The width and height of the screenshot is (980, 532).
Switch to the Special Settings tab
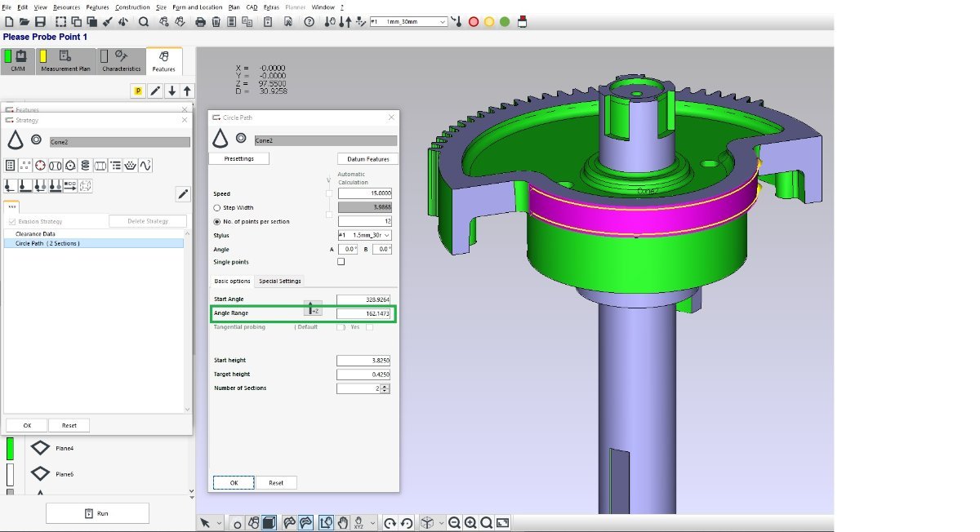(x=280, y=281)
